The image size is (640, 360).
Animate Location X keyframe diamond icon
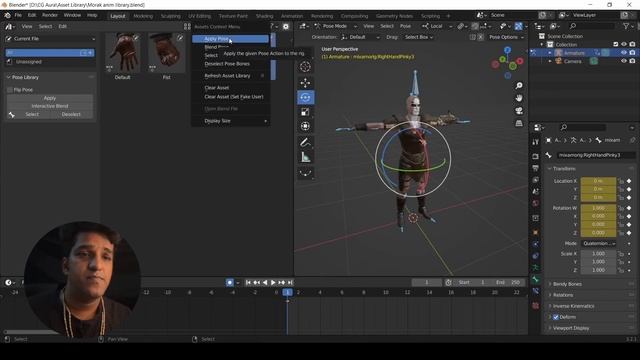629,181
